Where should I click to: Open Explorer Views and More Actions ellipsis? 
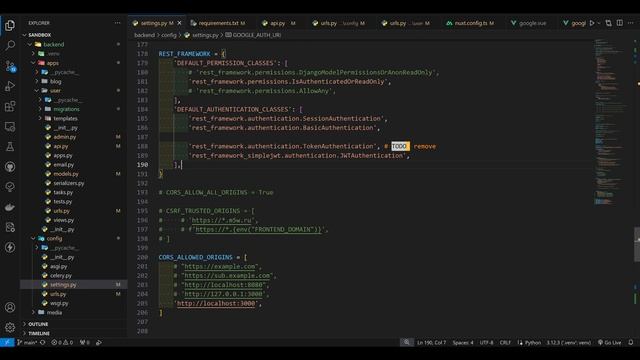click(x=118, y=23)
